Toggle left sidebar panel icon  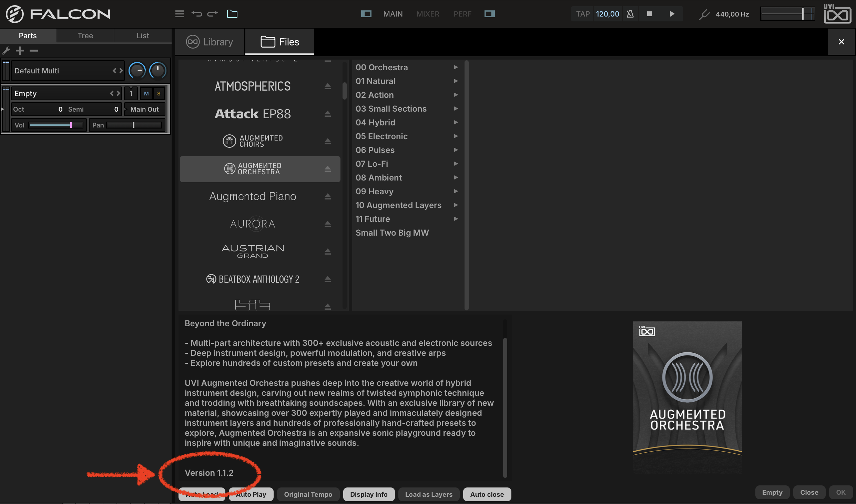(x=366, y=14)
